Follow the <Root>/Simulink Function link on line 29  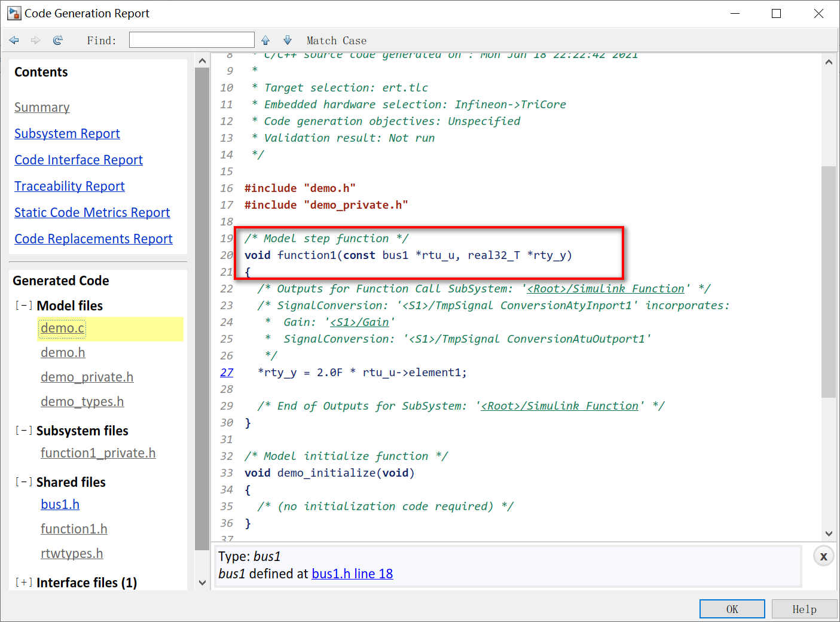560,406
